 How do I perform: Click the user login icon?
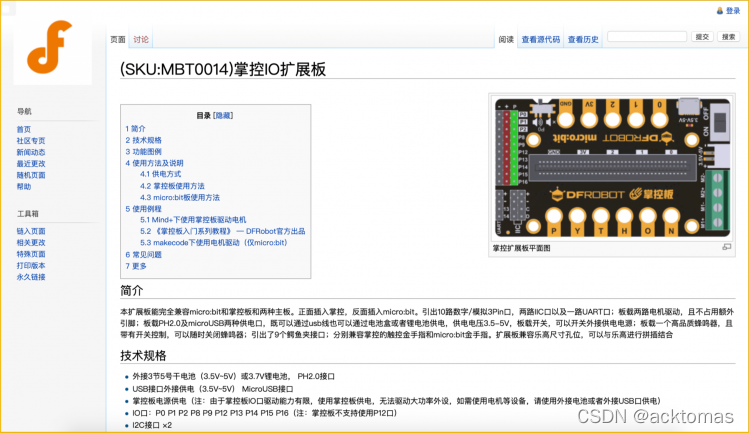pyautogui.click(x=720, y=11)
